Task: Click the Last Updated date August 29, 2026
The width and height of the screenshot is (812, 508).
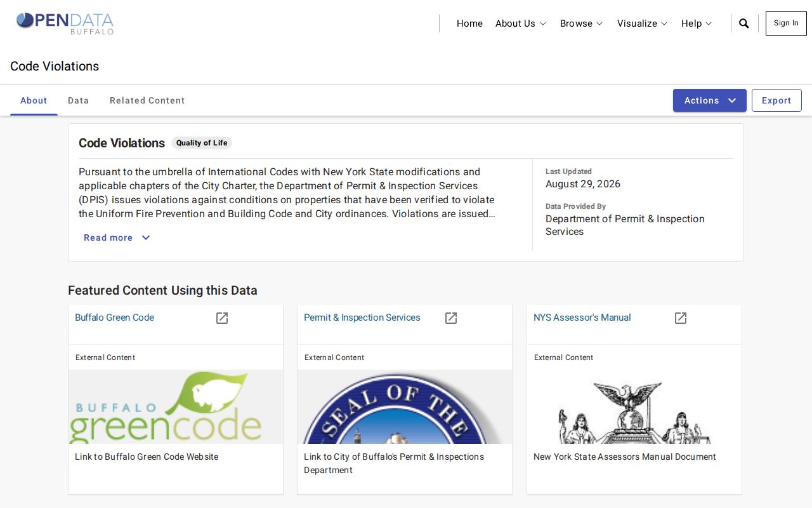Action: click(x=583, y=184)
